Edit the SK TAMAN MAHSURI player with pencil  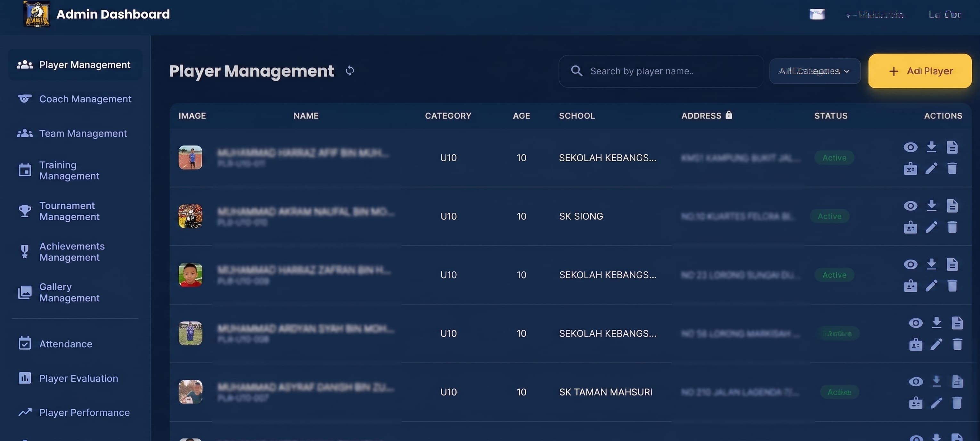pos(937,403)
